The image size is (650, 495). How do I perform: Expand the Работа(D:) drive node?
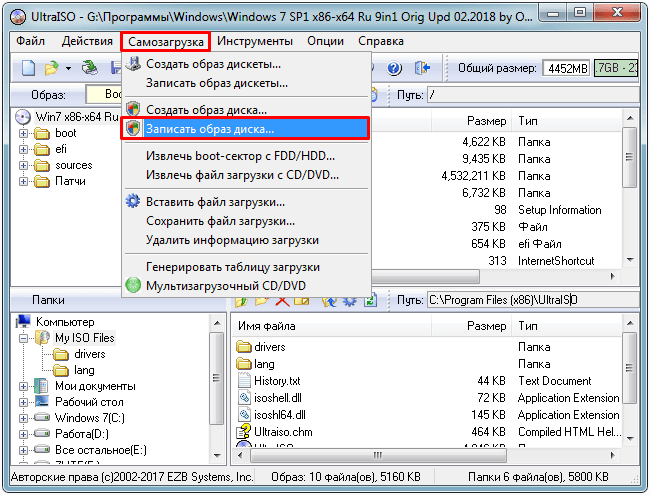[x=24, y=434]
